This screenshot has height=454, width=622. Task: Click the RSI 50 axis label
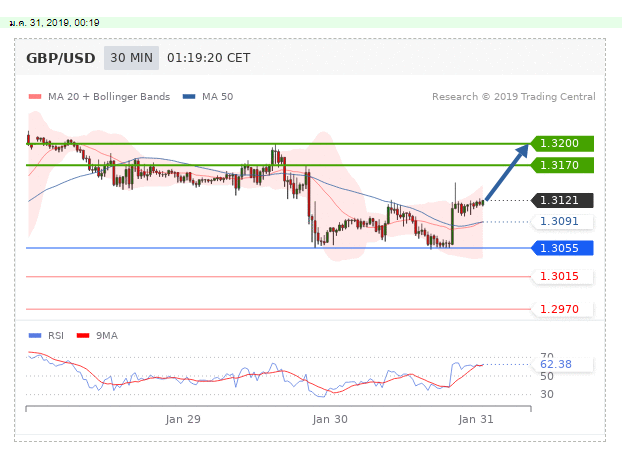pyautogui.click(x=547, y=376)
